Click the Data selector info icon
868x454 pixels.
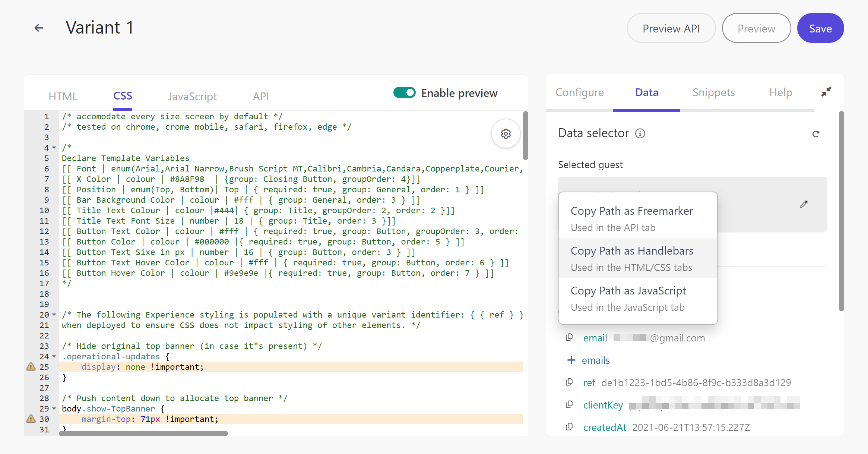[x=640, y=133]
